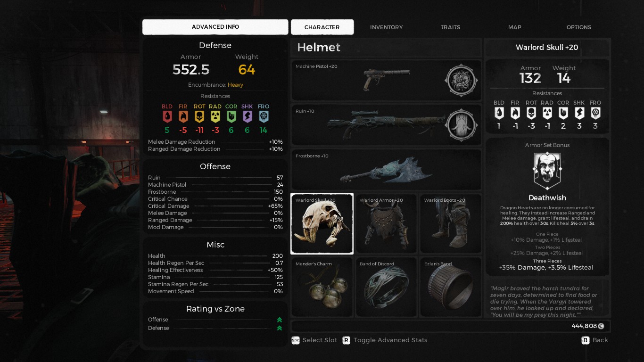Select the Band of Discord ring slot
The width and height of the screenshot is (644, 362).
[387, 287]
